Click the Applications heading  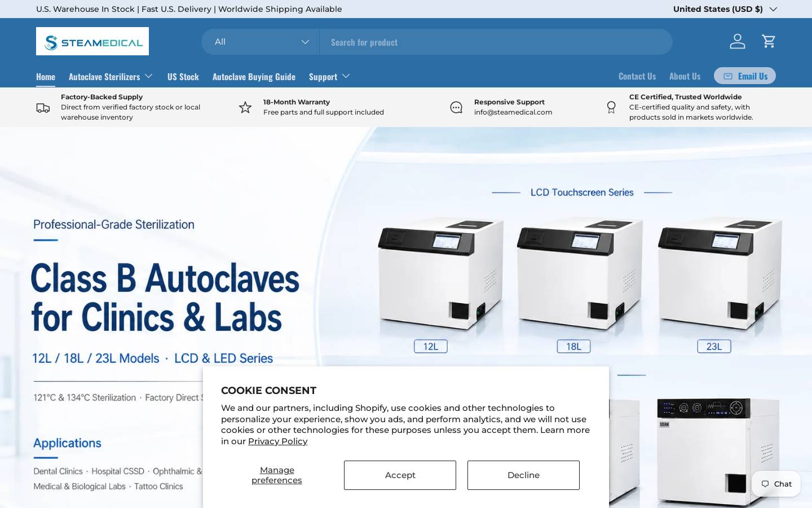67,443
